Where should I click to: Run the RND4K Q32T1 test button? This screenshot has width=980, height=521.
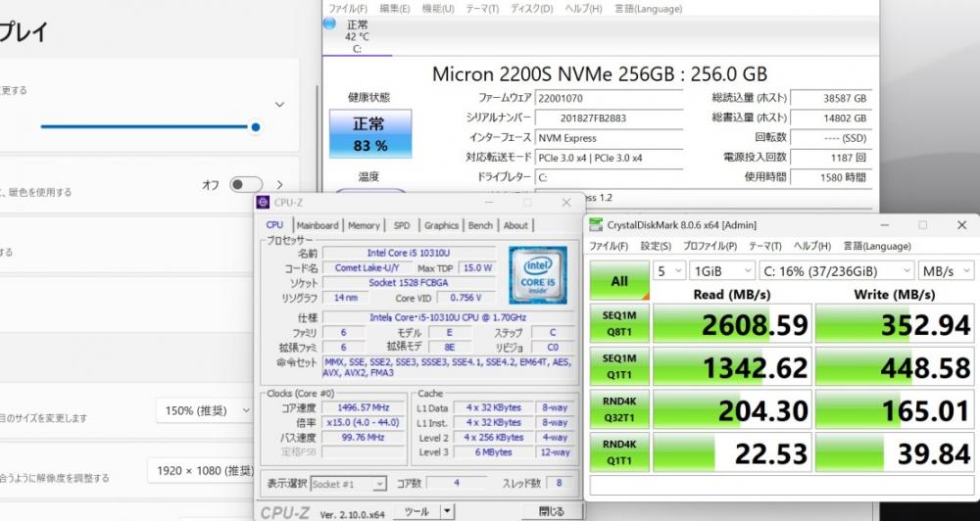pos(619,409)
